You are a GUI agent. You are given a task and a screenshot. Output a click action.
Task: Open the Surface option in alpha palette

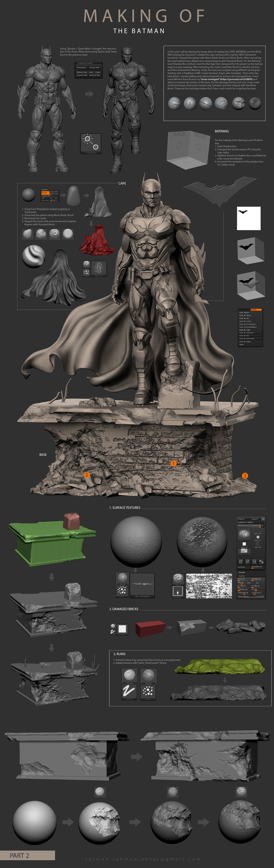click(244, 567)
